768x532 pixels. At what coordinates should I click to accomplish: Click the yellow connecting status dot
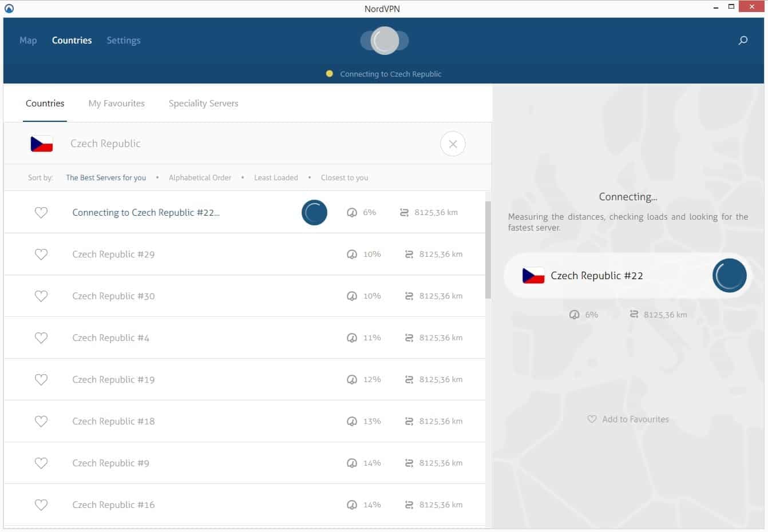330,74
